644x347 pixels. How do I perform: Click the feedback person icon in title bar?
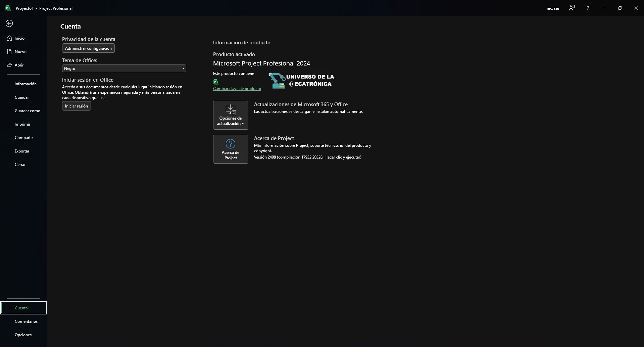[x=572, y=8]
